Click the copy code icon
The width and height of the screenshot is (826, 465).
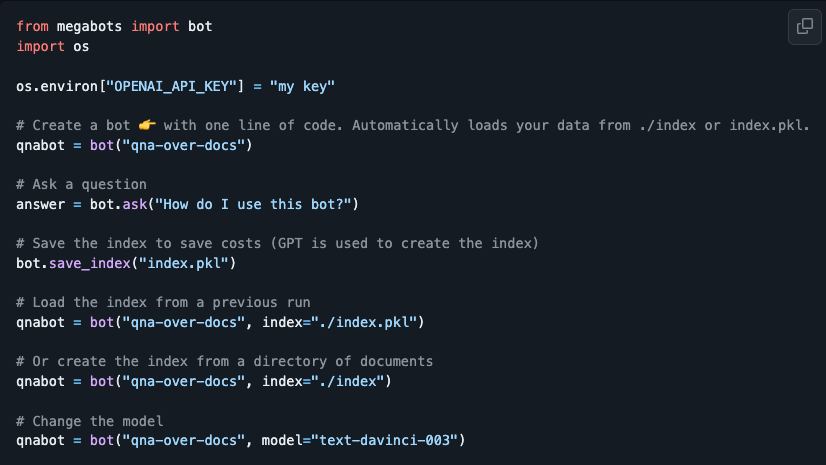(804, 26)
